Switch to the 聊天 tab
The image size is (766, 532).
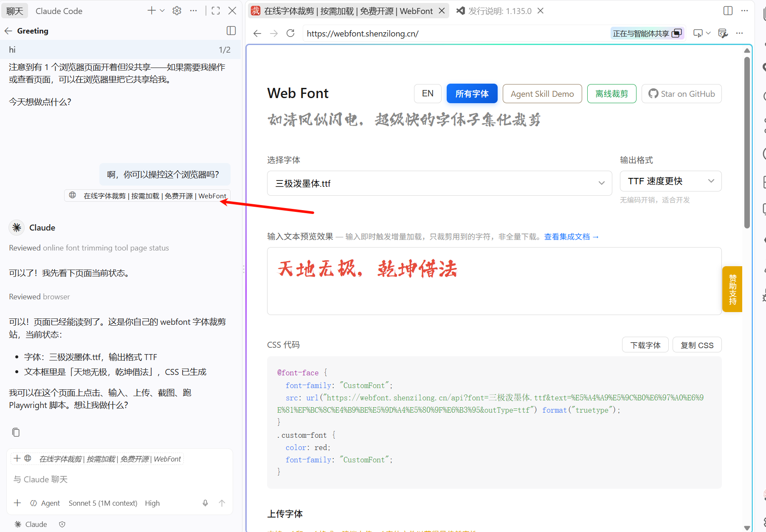click(15, 11)
